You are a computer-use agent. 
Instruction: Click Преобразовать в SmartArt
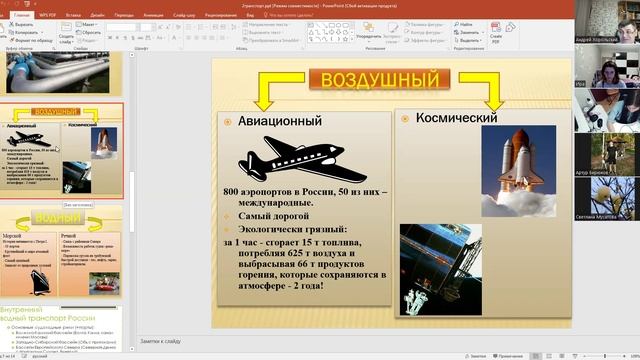pos(271,40)
